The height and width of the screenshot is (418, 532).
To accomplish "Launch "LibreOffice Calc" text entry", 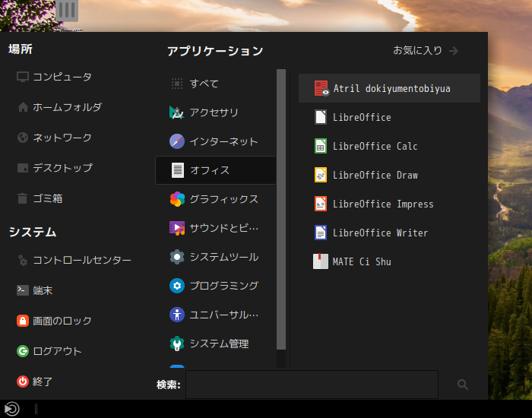I will pos(375,146).
